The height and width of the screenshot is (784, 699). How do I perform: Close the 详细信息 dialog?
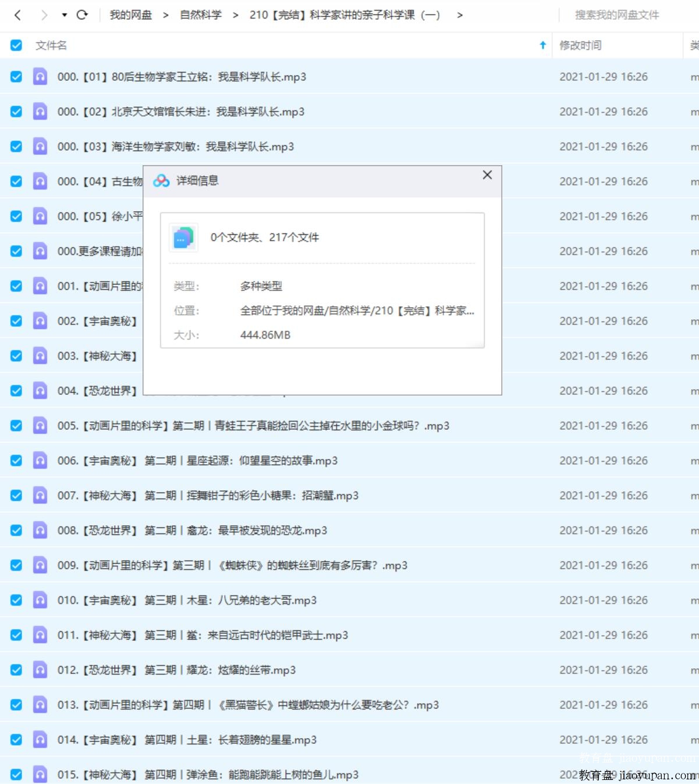point(487,175)
